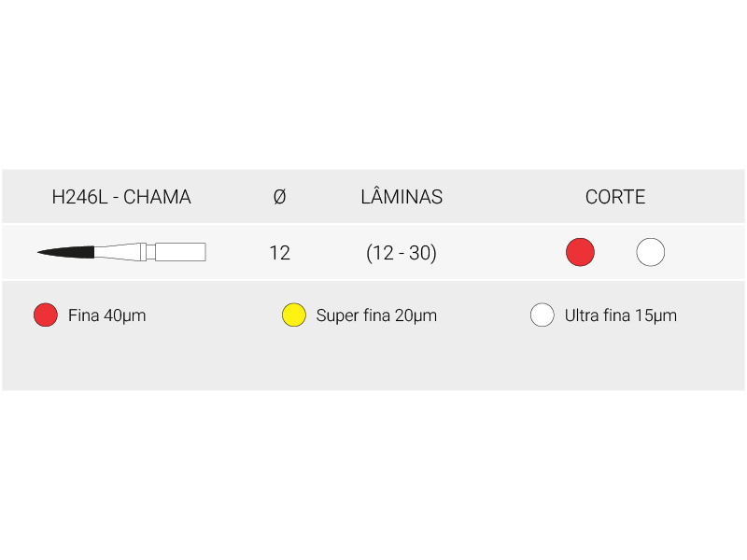Click the H246L - CHAMA column header
The width and height of the screenshot is (747, 560).
tap(121, 197)
